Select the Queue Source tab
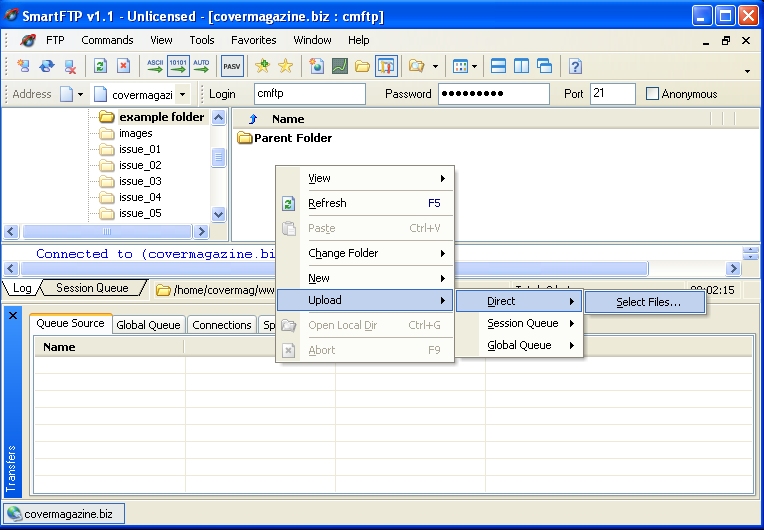 (x=70, y=323)
